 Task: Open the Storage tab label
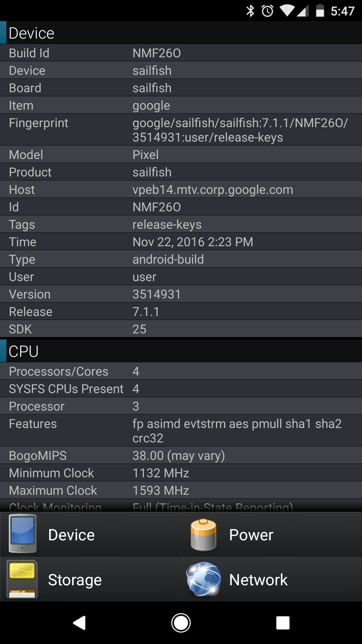click(75, 580)
